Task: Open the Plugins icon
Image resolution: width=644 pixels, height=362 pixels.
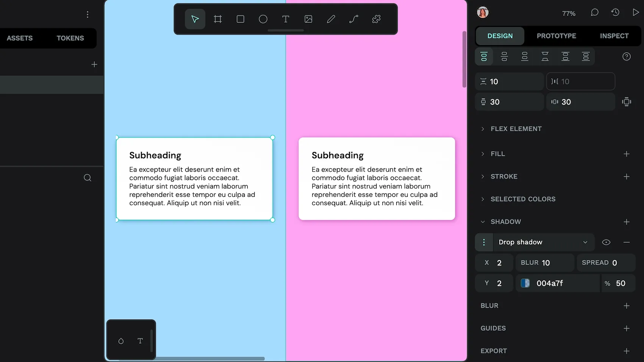Action: coord(376,19)
